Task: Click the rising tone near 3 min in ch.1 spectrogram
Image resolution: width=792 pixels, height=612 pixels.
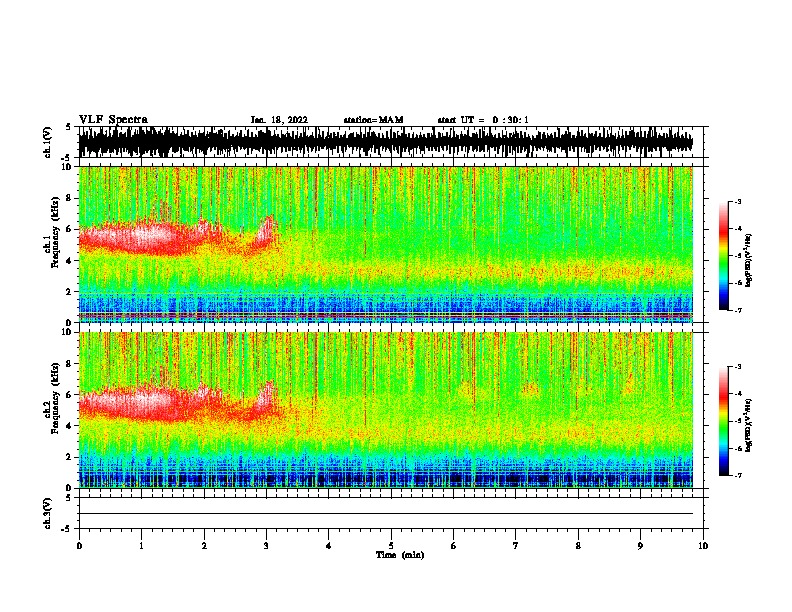Action: point(265,232)
